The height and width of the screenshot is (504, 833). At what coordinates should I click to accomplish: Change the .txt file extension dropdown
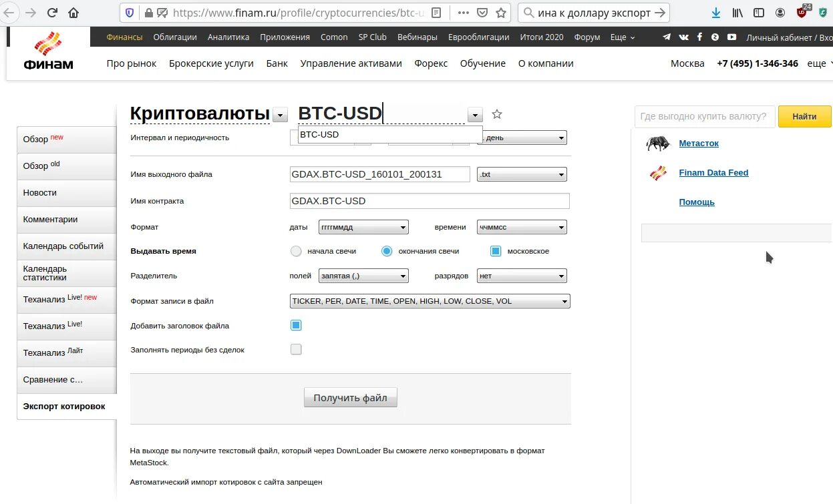click(522, 174)
